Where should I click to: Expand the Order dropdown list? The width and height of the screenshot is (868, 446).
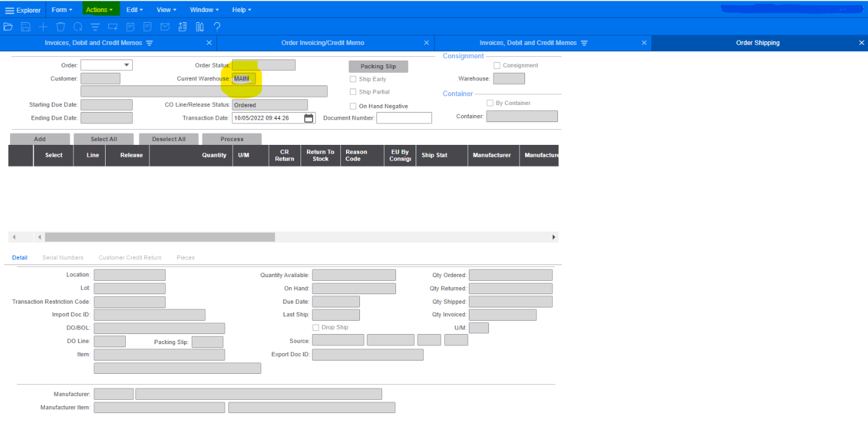pyautogui.click(x=127, y=65)
